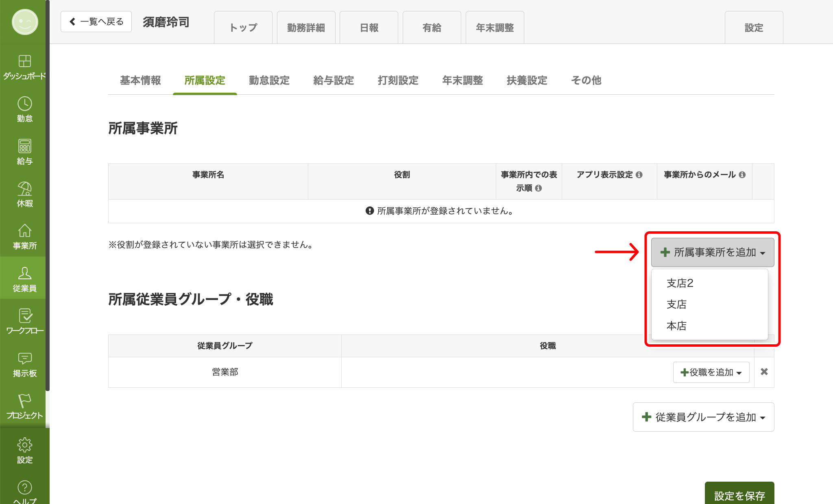This screenshot has width=833, height=504.
Task: Select 事業所 house icon in sidebar
Action: 24,231
